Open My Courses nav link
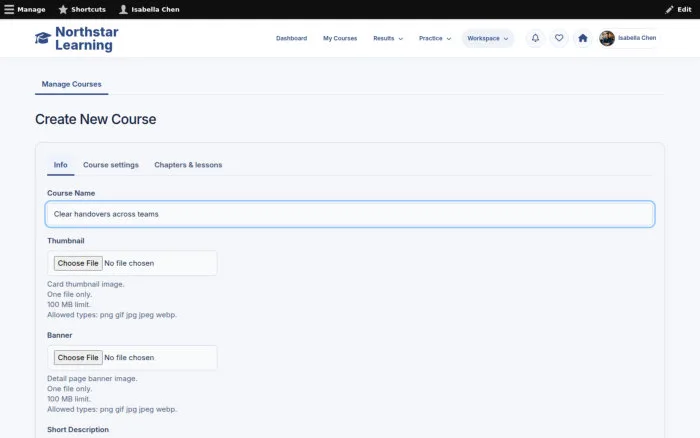 pos(340,38)
